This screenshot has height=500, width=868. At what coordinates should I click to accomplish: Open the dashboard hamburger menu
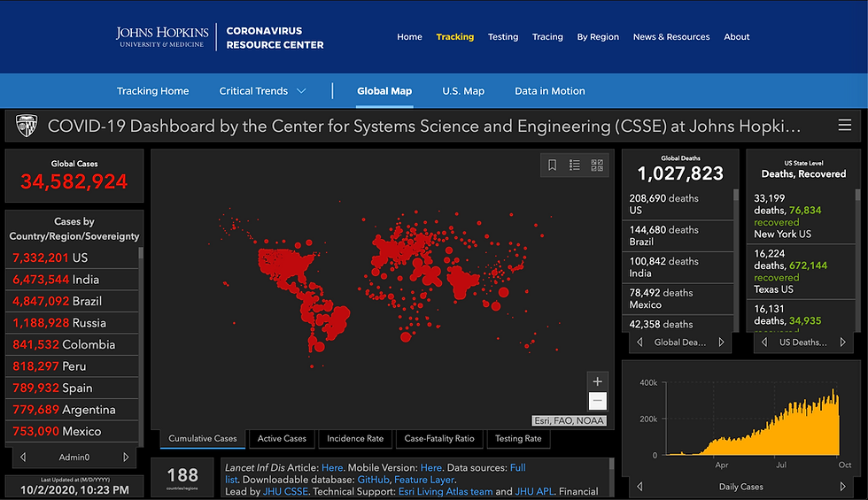coord(844,125)
